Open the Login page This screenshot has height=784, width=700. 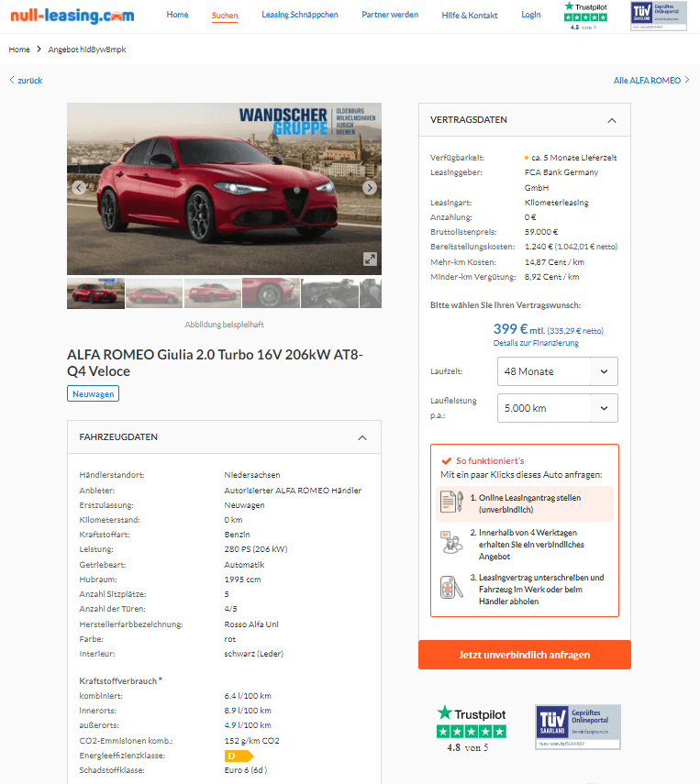tap(531, 15)
